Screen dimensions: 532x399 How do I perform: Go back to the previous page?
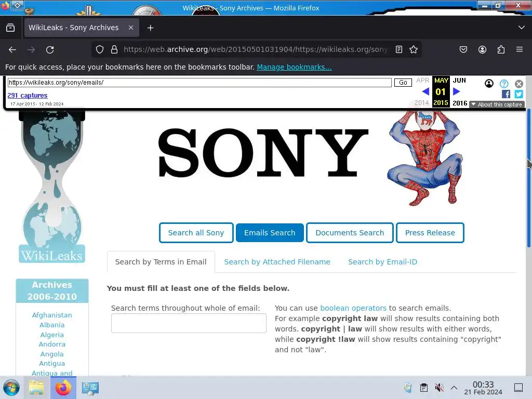click(12, 49)
